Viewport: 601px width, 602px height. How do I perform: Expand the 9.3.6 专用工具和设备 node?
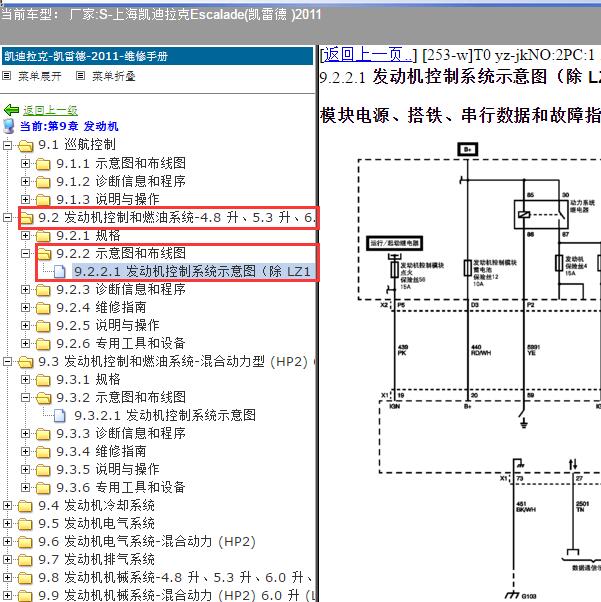point(25,488)
